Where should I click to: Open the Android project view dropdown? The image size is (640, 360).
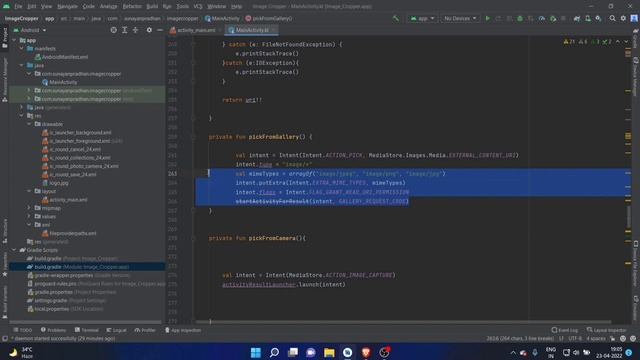coord(29,30)
